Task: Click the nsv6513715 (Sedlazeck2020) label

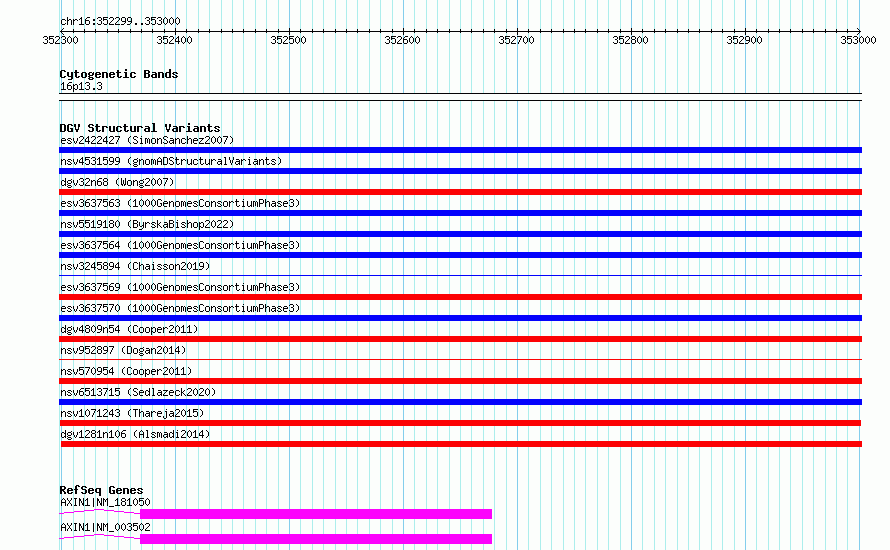Action: [138, 392]
